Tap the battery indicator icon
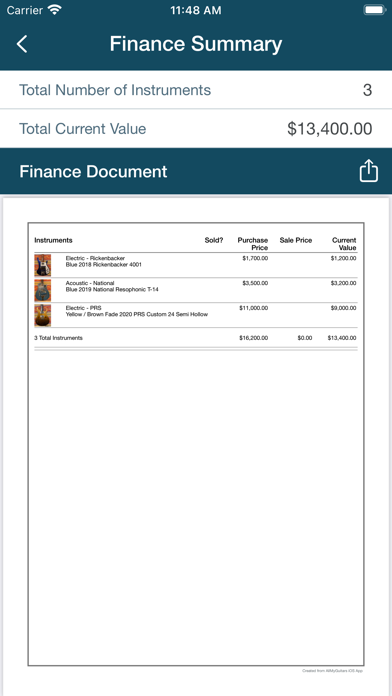 (374, 10)
